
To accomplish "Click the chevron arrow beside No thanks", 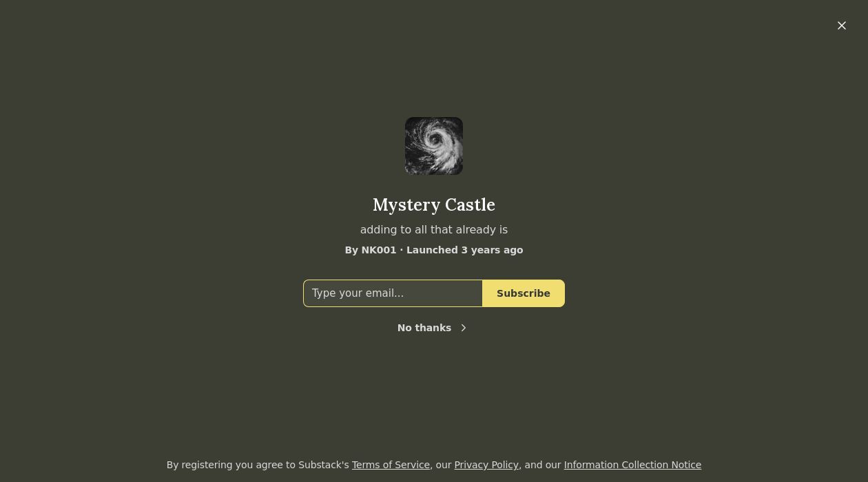I will pos(464,328).
